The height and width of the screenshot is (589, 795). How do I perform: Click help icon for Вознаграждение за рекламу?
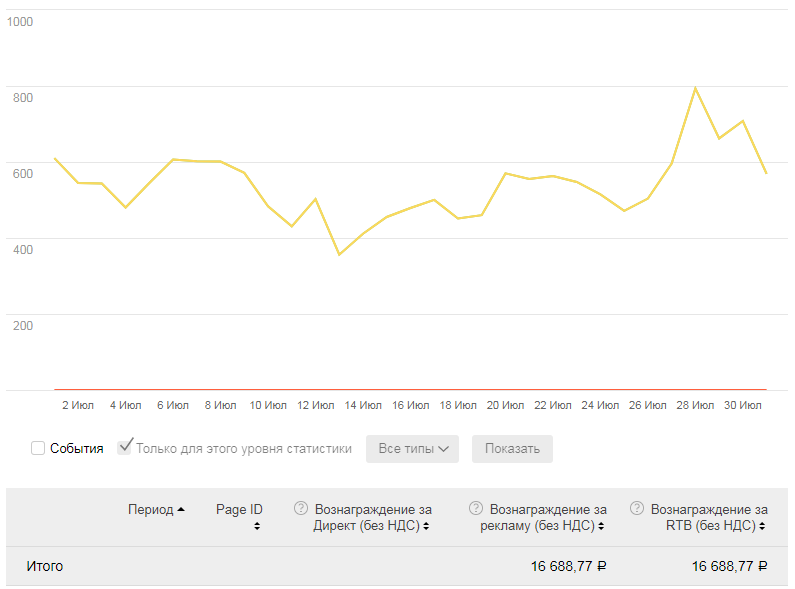[x=476, y=508]
